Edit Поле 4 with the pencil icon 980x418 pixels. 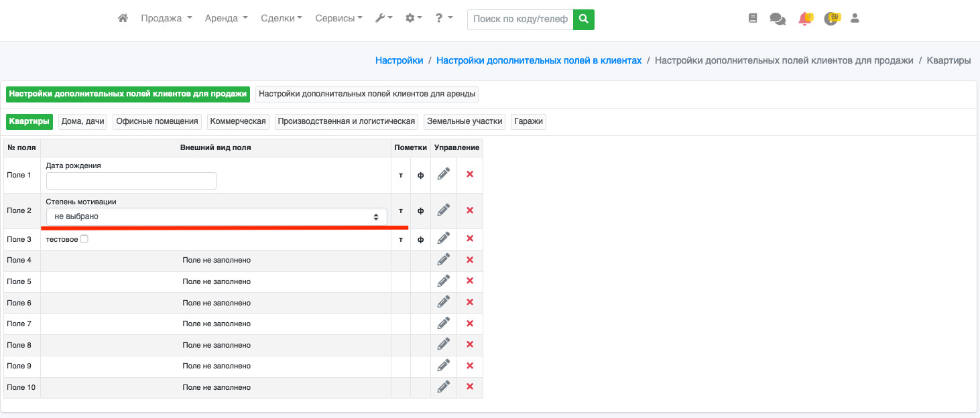(443, 260)
